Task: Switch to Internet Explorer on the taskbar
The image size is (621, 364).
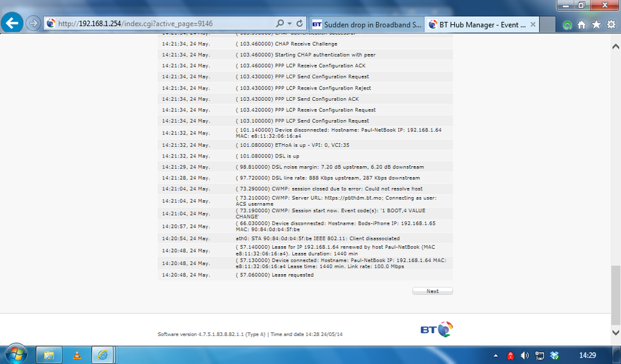Action: click(103, 355)
